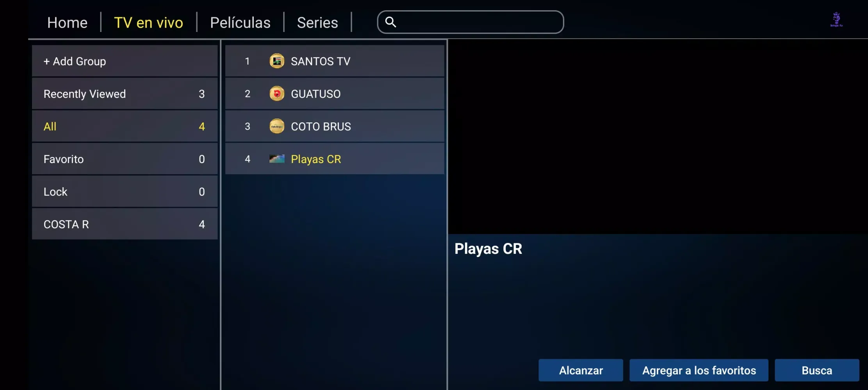
Task: Click the Add Group option
Action: 125,61
